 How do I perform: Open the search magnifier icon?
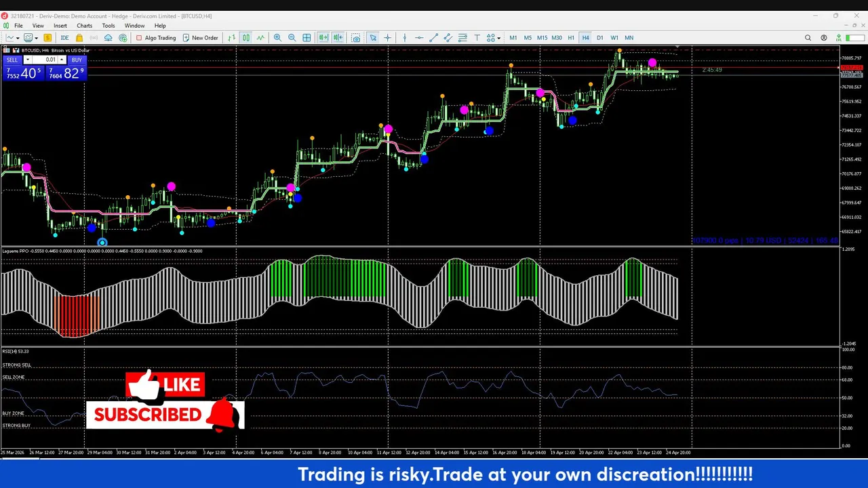pos(808,38)
